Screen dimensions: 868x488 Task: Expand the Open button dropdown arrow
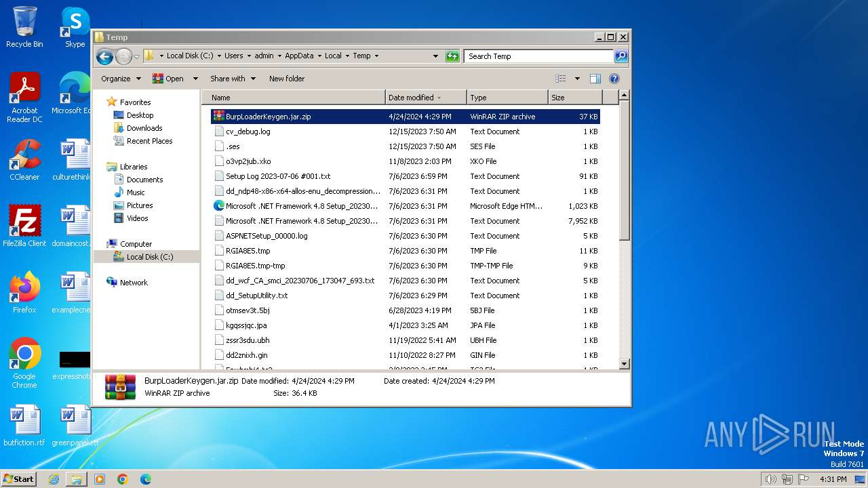pos(195,79)
